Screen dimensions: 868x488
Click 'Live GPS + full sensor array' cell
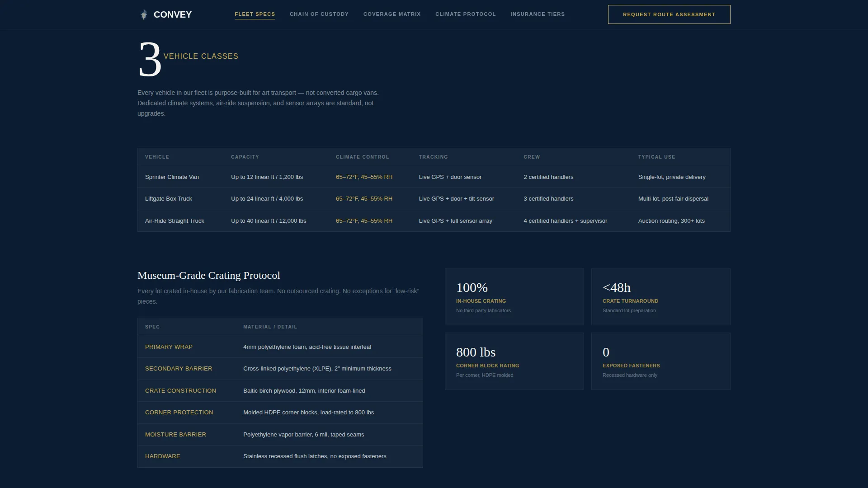point(456,221)
